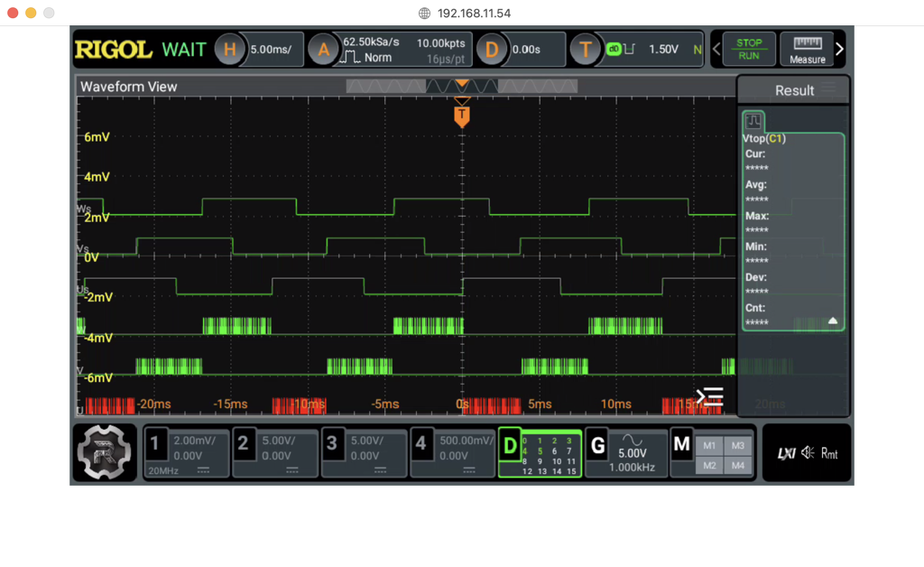Collapse the Vtop measurement with white triangle

[833, 321]
